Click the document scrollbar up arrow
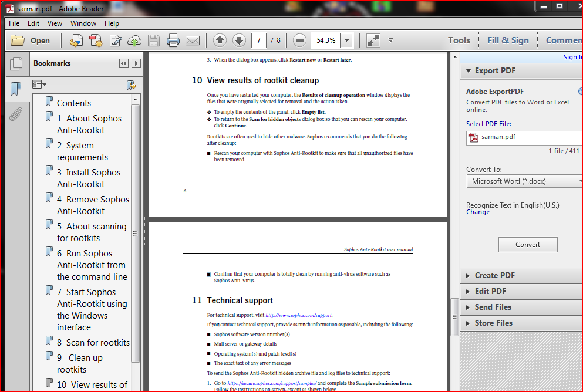The image size is (583, 392). (x=454, y=58)
